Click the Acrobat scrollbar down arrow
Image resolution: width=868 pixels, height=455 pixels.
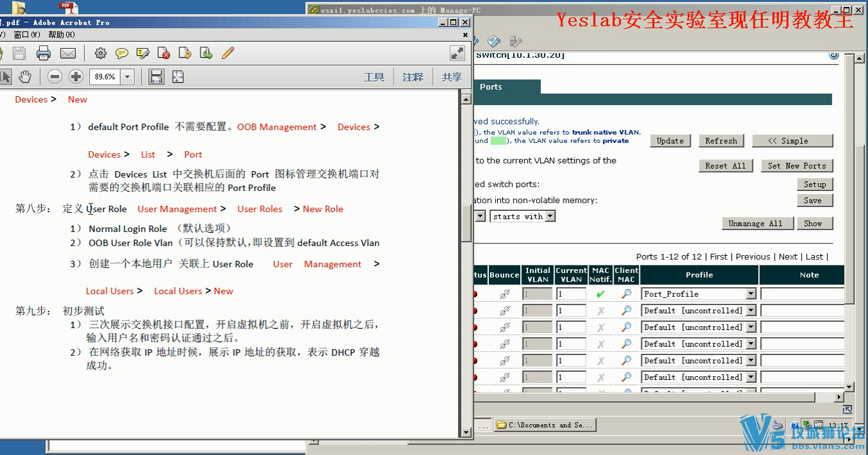tap(466, 433)
